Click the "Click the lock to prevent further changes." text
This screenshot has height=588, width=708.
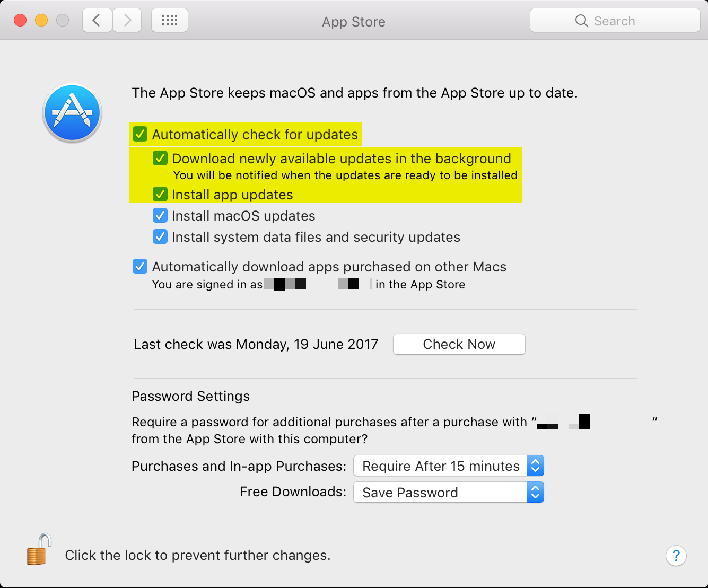[x=198, y=555]
